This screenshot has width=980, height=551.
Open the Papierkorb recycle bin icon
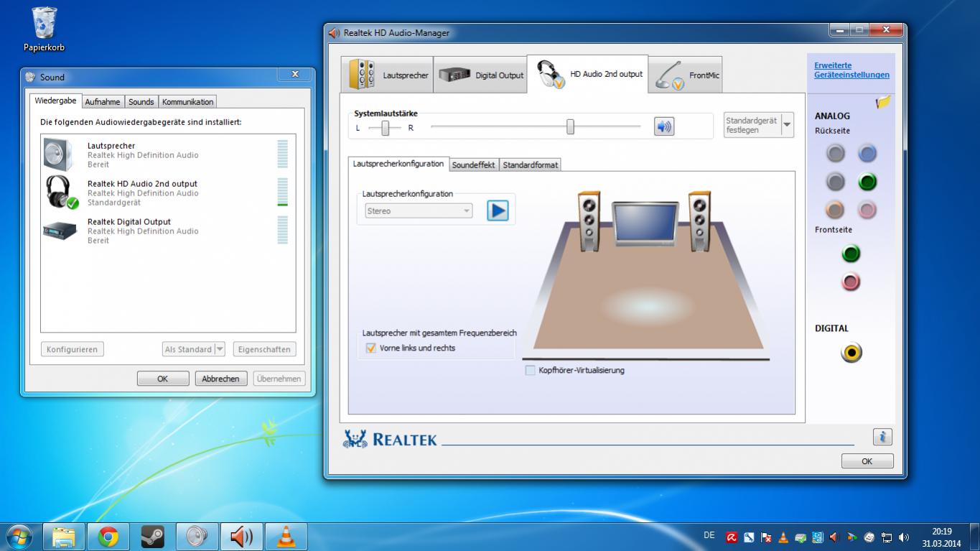[x=45, y=29]
